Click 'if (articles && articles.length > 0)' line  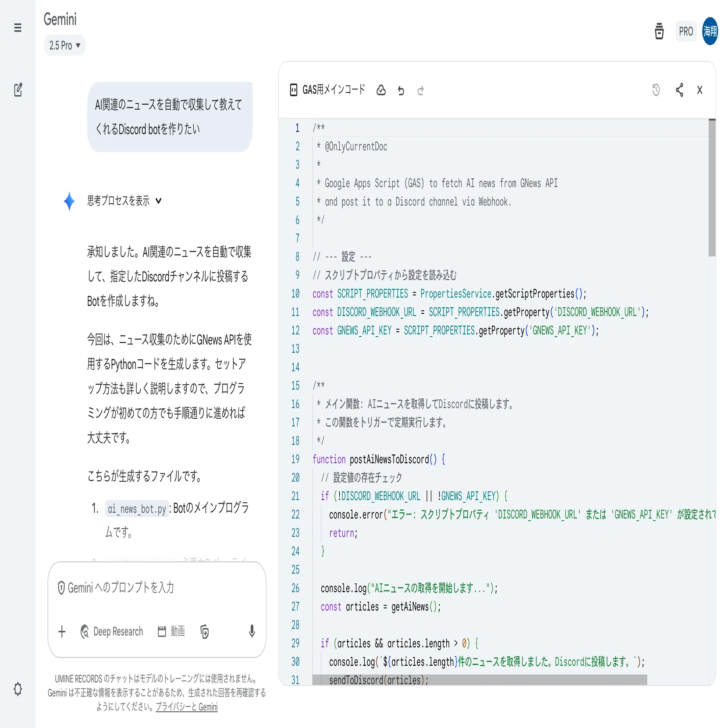point(400,643)
